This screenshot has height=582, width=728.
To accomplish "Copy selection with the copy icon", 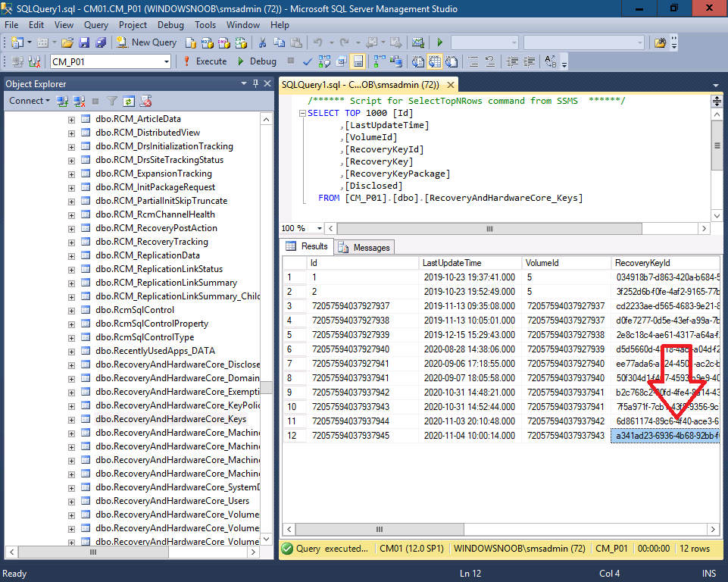I will click(279, 42).
